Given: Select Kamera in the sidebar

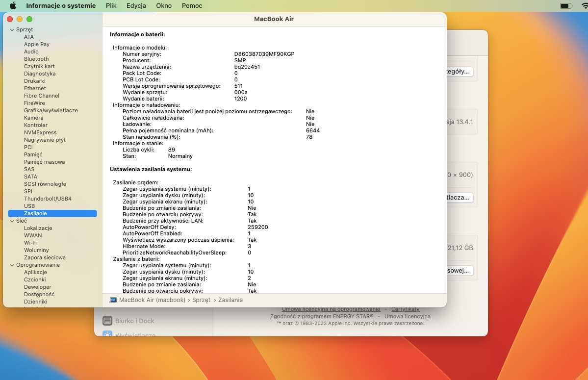Looking at the screenshot, I should (34, 118).
